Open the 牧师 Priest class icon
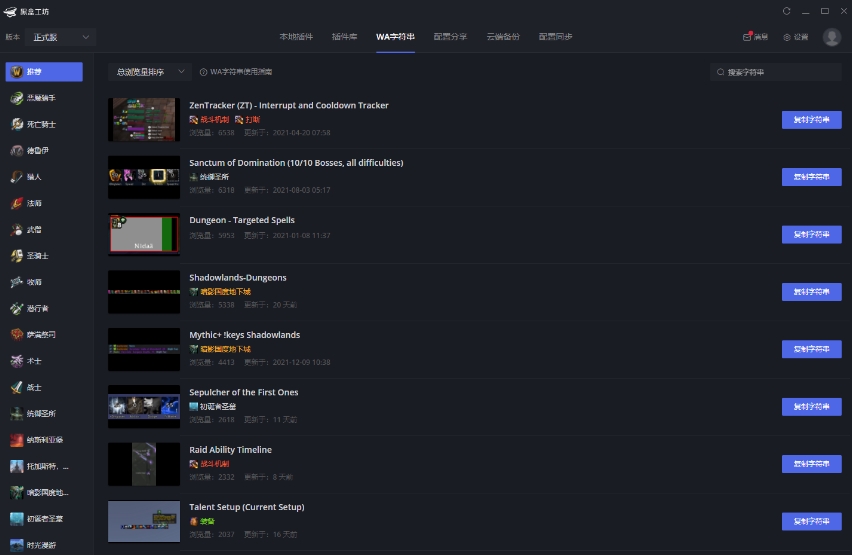The image size is (852, 558). coord(17,282)
